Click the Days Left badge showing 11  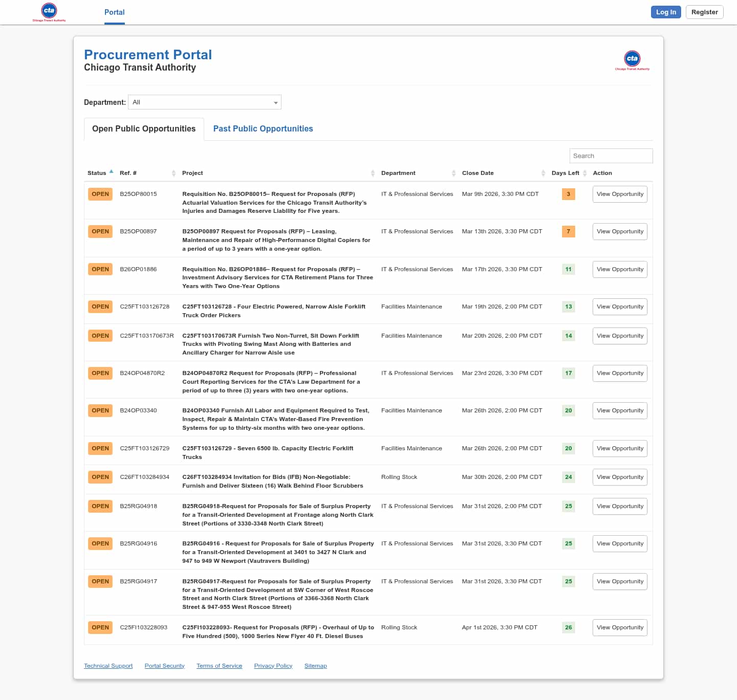[x=568, y=270]
